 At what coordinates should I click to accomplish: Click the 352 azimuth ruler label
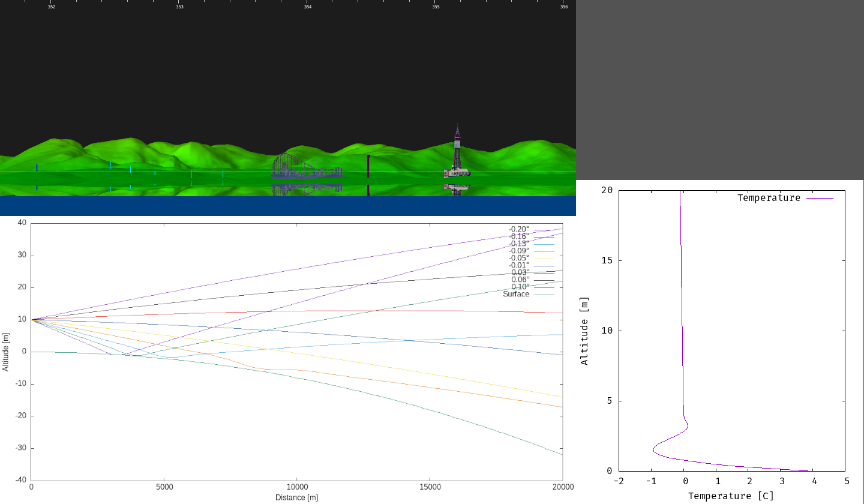click(52, 7)
